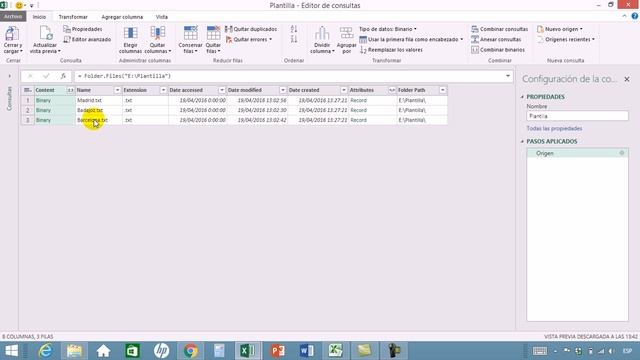Open Name column filter dropdown
Viewport: 640px width, 360px height.
point(117,90)
